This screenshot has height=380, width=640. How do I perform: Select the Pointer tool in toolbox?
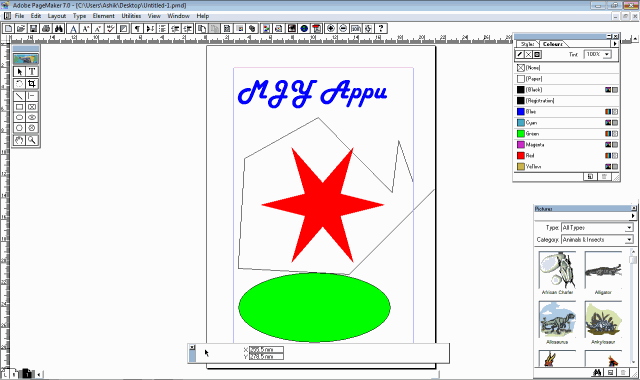[20, 71]
